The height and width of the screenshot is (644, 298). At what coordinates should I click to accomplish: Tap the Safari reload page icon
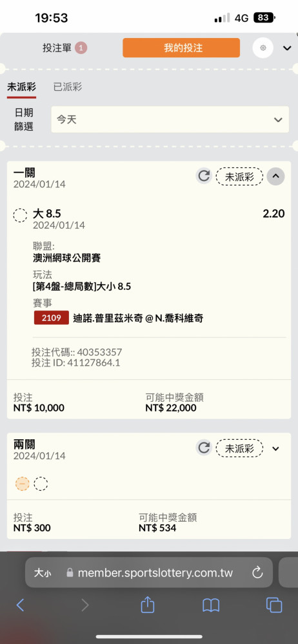pos(257,573)
